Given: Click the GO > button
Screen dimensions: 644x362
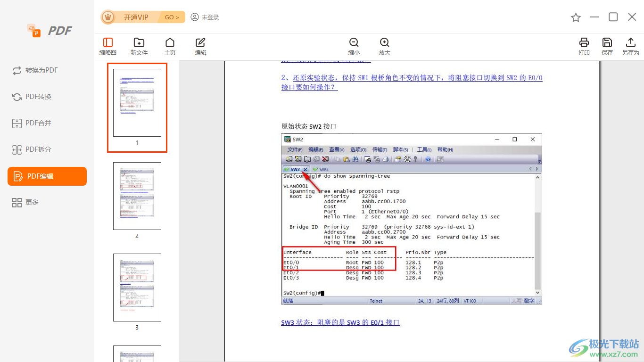Looking at the screenshot, I should [172, 17].
